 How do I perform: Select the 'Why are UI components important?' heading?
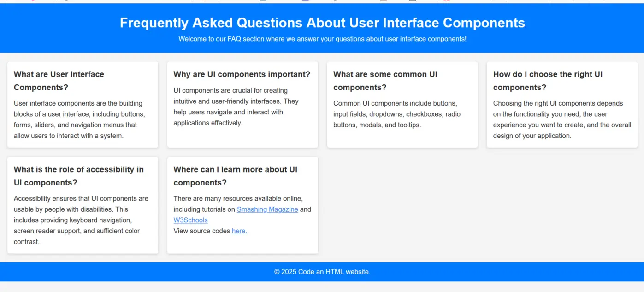242,74
